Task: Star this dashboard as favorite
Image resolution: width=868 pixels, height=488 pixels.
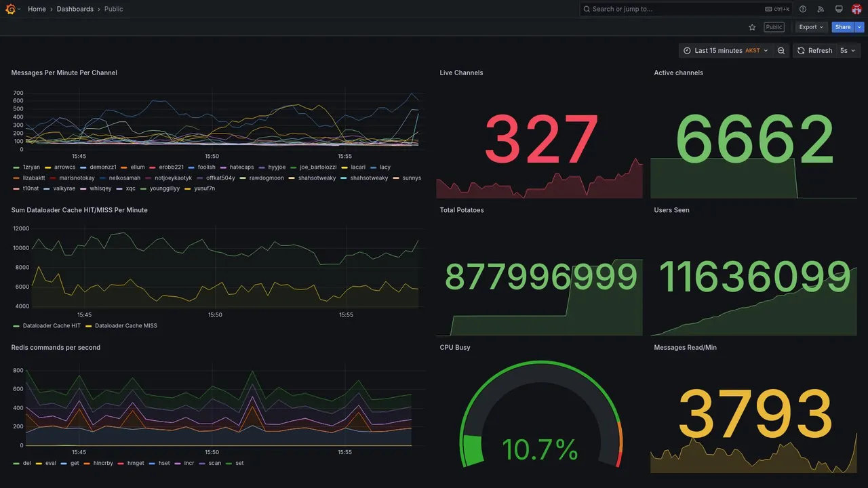Action: pos(752,27)
